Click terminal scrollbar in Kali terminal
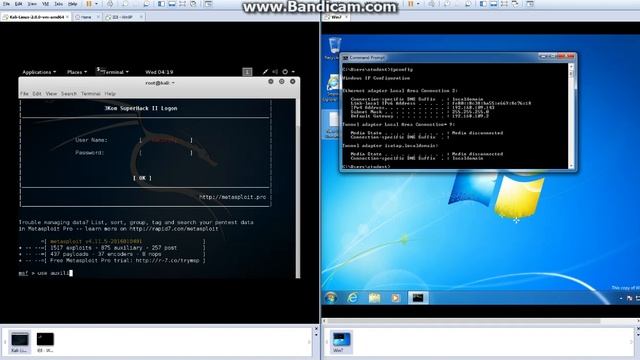The width and height of the screenshot is (640, 360). point(298,188)
